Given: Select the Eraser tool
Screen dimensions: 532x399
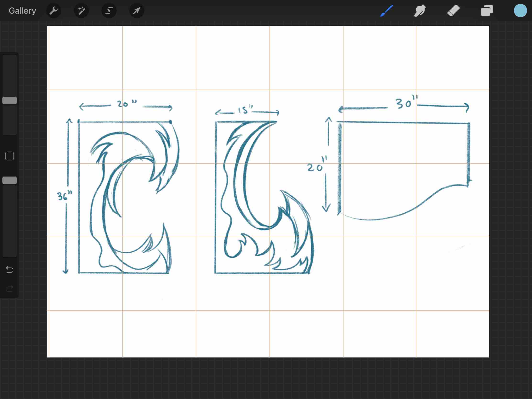Looking at the screenshot, I should (453, 11).
